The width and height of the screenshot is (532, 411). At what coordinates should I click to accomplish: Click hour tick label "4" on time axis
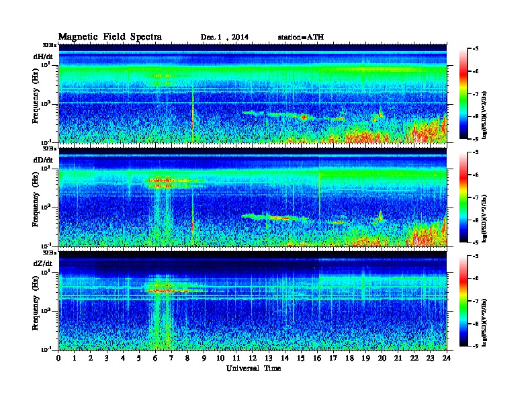pyautogui.click(x=123, y=359)
